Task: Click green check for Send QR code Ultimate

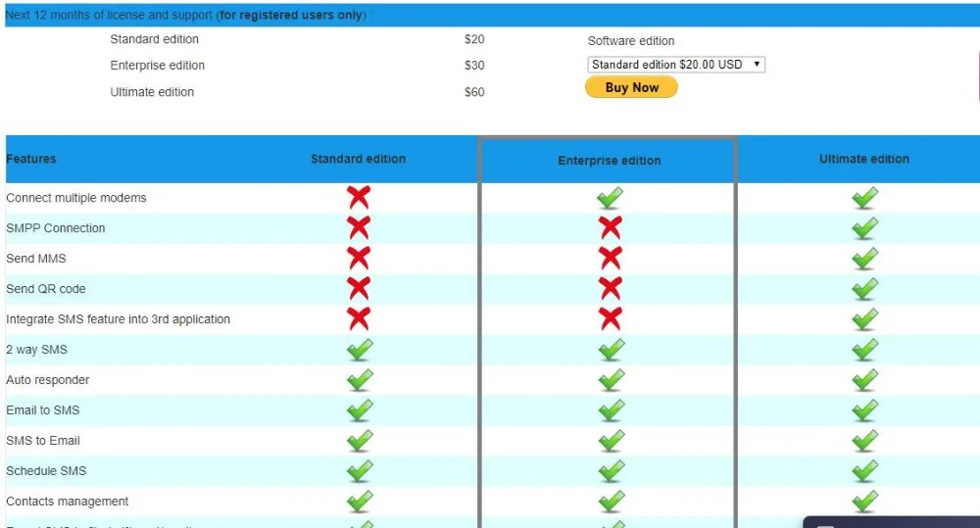Action: (x=865, y=288)
